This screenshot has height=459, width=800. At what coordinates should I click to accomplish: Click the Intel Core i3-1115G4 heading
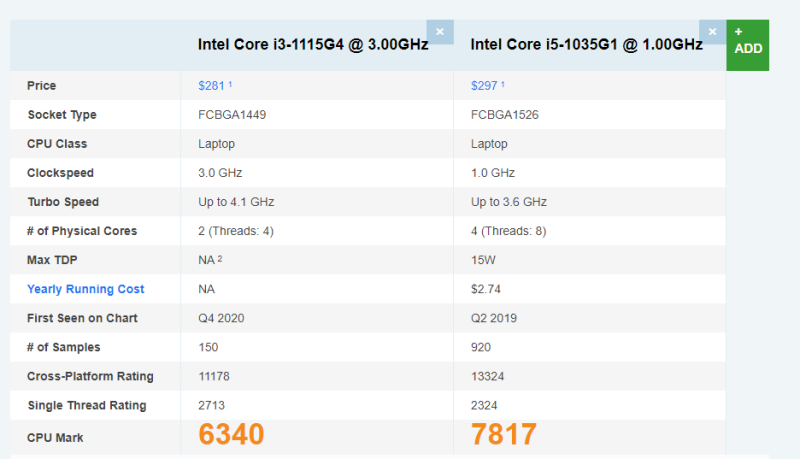click(312, 45)
